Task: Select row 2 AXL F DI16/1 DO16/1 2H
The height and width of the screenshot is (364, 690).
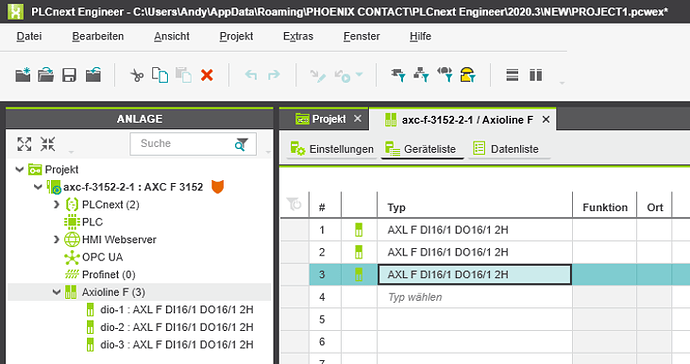Action: [x=474, y=252]
